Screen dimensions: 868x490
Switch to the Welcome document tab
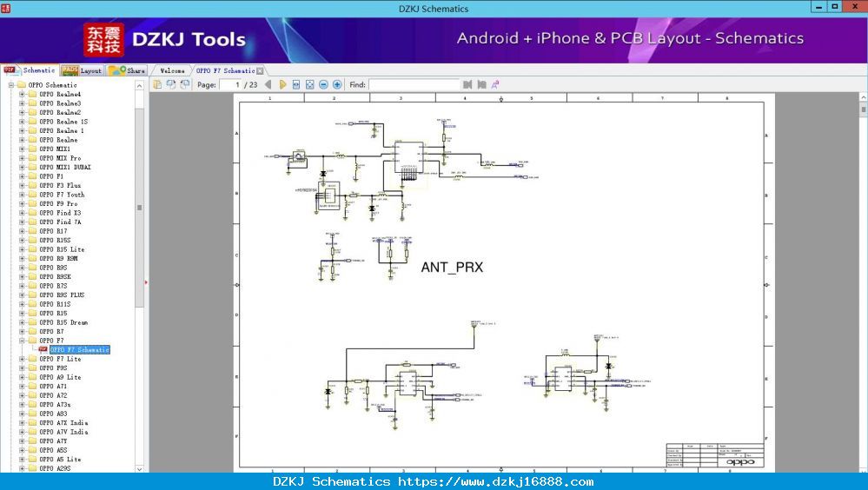tap(172, 71)
